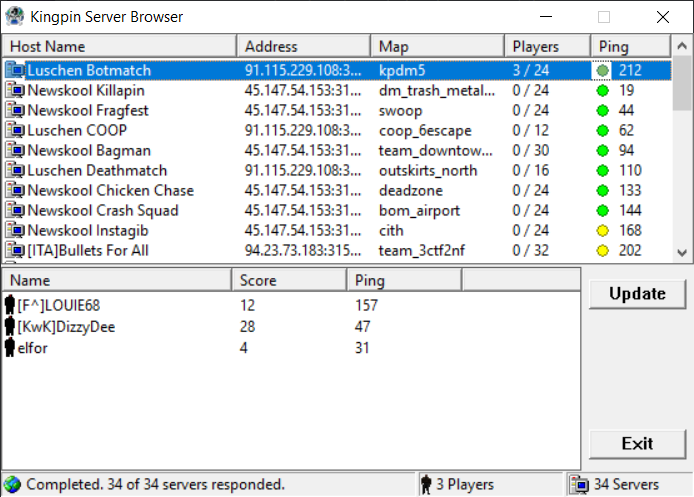Click the player icon beside [KwK]DizzyDee
Screen dimensions: 694x497
coord(10,326)
